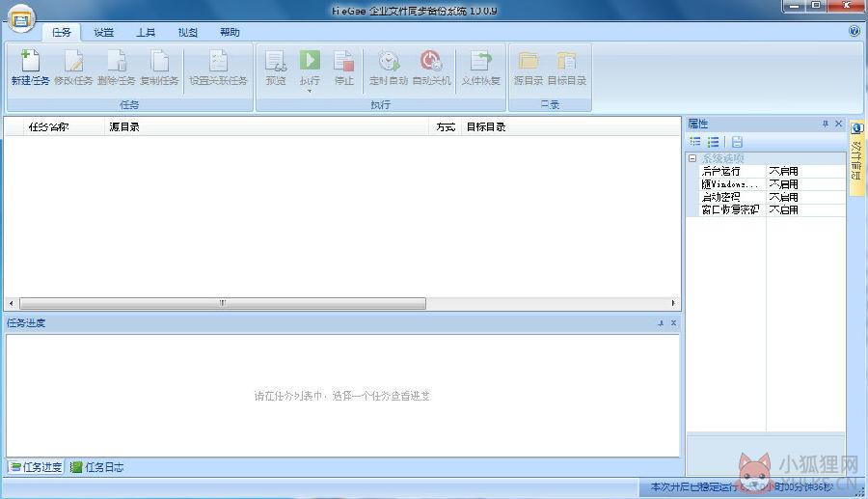Viewport: 868px width, 499px height.
Task: Open the dropdown arrow under 执行
Action: click(x=310, y=91)
